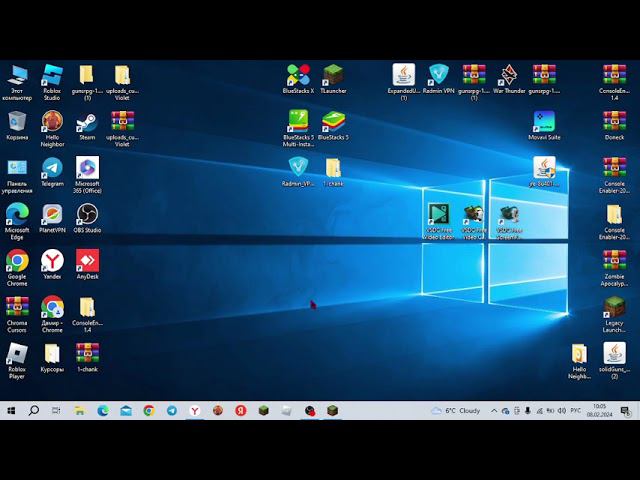Open the Корзина recycle bin
Viewport: 640px width, 480px height.
(x=17, y=126)
